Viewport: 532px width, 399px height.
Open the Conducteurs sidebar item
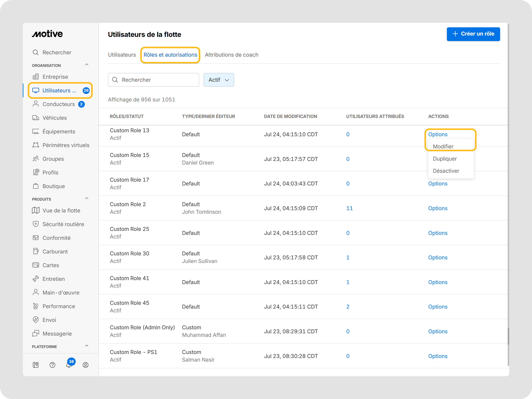click(x=59, y=104)
